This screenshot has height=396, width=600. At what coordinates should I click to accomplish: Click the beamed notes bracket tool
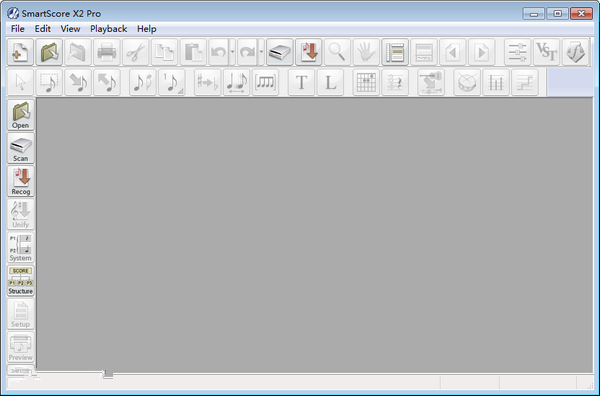click(266, 82)
